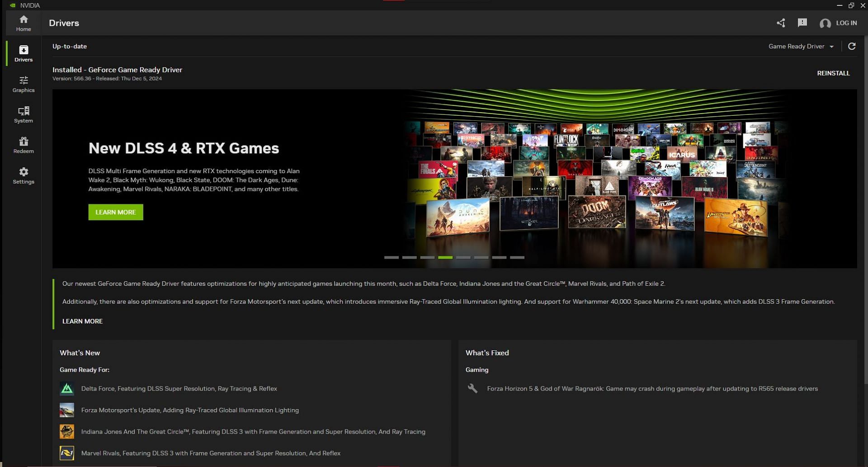Open the Graphics settings section
868x467 pixels.
(x=24, y=84)
